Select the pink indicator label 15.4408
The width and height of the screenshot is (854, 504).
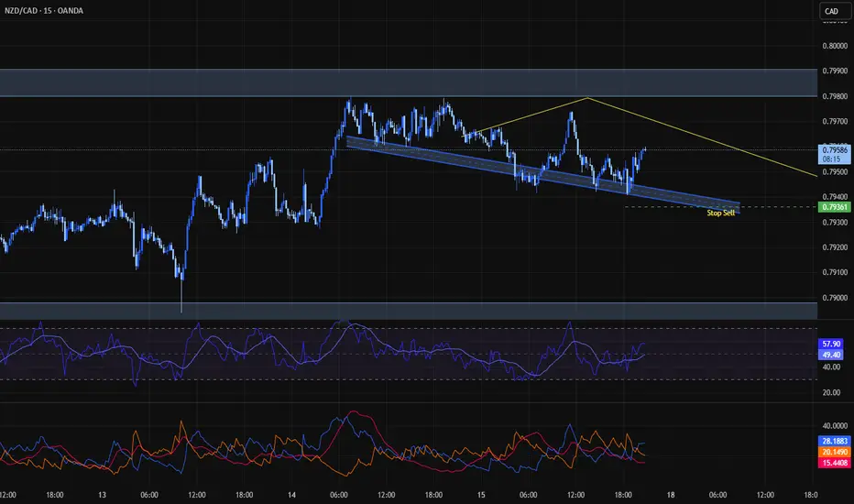(x=835, y=463)
